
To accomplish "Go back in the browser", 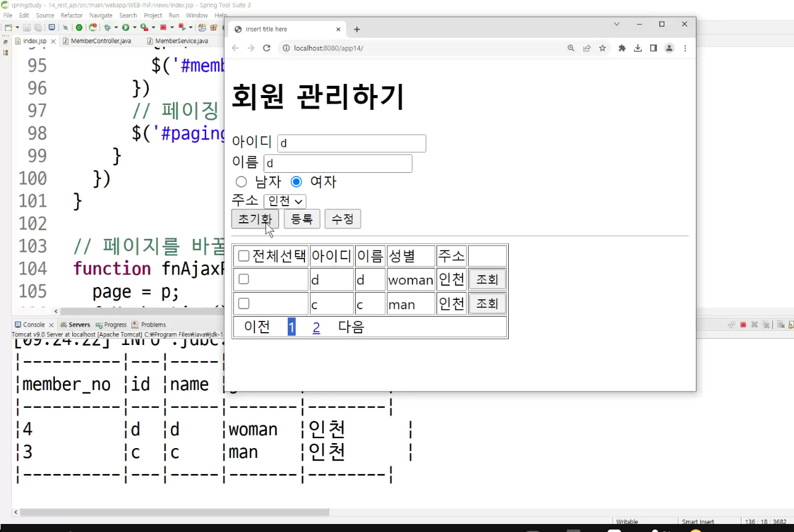I will (235, 48).
